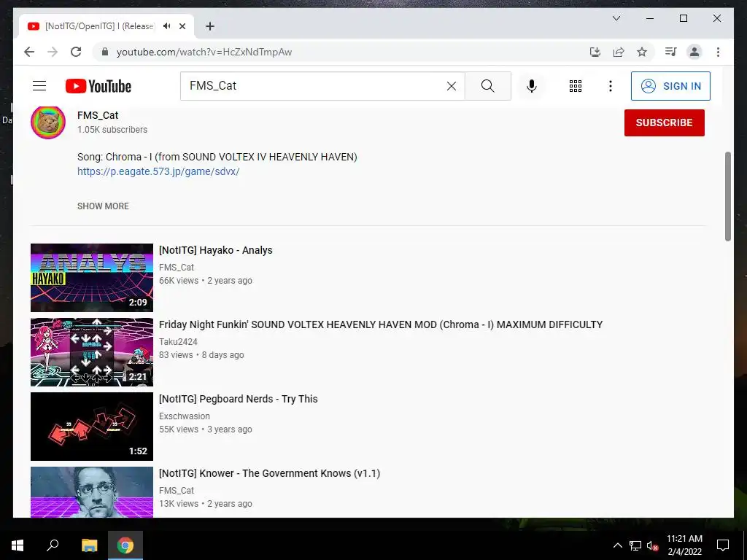Open FMS_Cat channel name link
Image resolution: width=747 pixels, height=560 pixels.
point(98,115)
